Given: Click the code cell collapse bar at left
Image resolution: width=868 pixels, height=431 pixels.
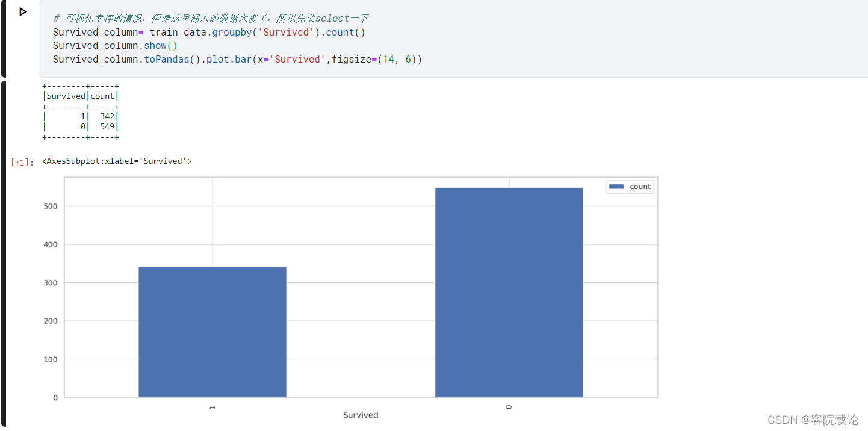Looking at the screenshot, I should [x=3, y=39].
